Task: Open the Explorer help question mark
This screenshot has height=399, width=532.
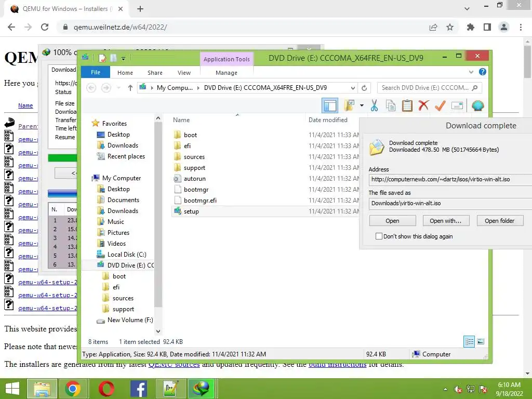Action: pyautogui.click(x=482, y=72)
